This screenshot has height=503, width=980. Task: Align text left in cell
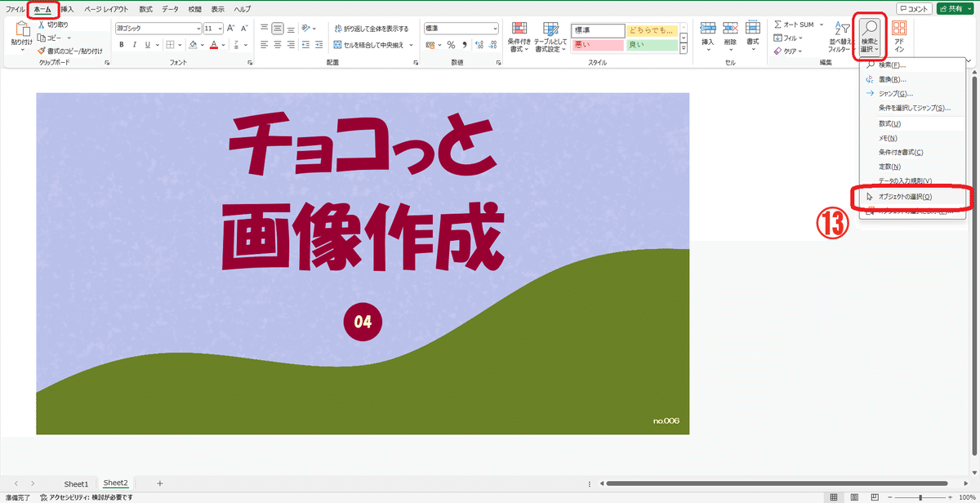click(x=265, y=45)
